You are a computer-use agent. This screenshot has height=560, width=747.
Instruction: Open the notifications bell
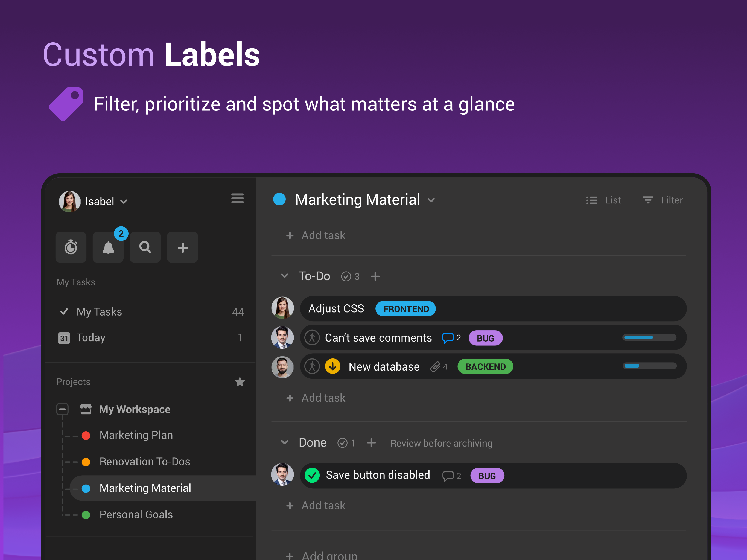[108, 247]
